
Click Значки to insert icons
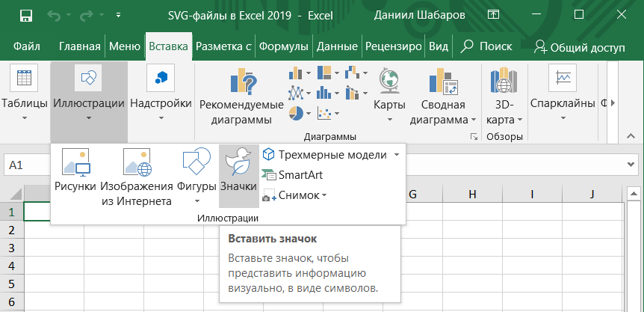[x=238, y=176]
